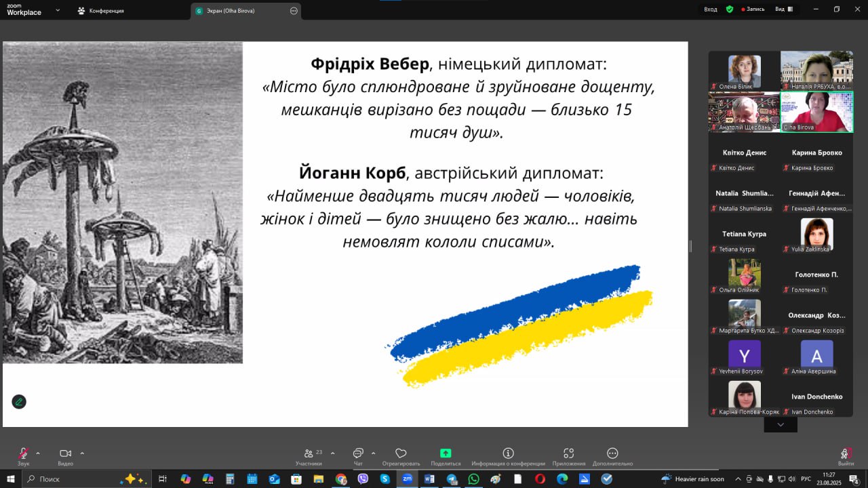868x488 pixels.
Task: Select Голотенко П. participant tile
Action: point(816,274)
